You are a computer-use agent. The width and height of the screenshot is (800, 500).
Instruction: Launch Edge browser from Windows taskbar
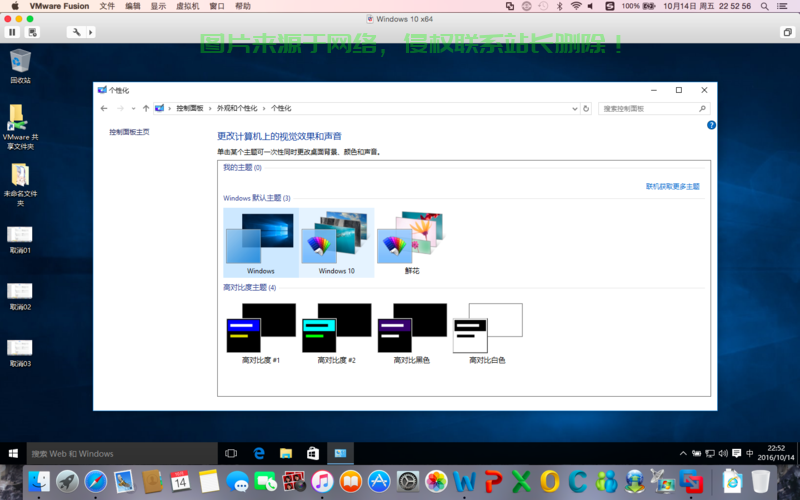click(259, 453)
